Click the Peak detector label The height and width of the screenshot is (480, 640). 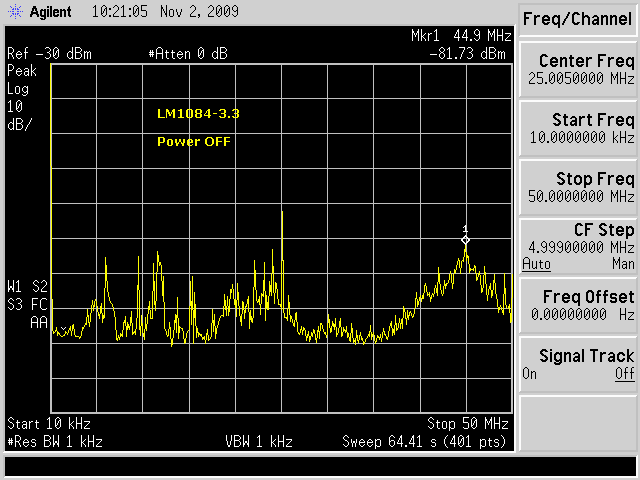pyautogui.click(x=22, y=71)
